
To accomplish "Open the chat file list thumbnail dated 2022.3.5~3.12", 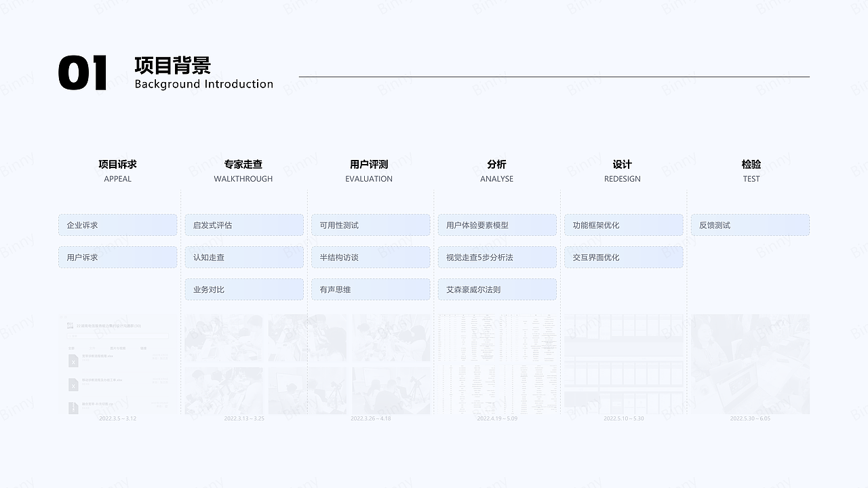I will click(117, 363).
